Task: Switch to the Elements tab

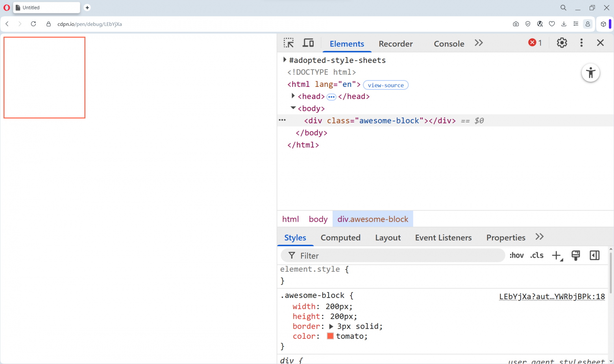Action: [x=347, y=44]
